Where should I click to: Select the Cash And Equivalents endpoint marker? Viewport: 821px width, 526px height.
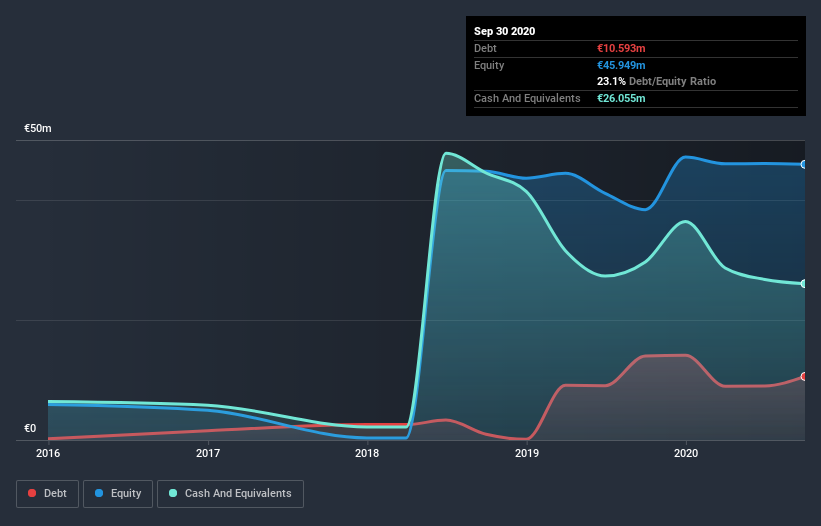[803, 284]
